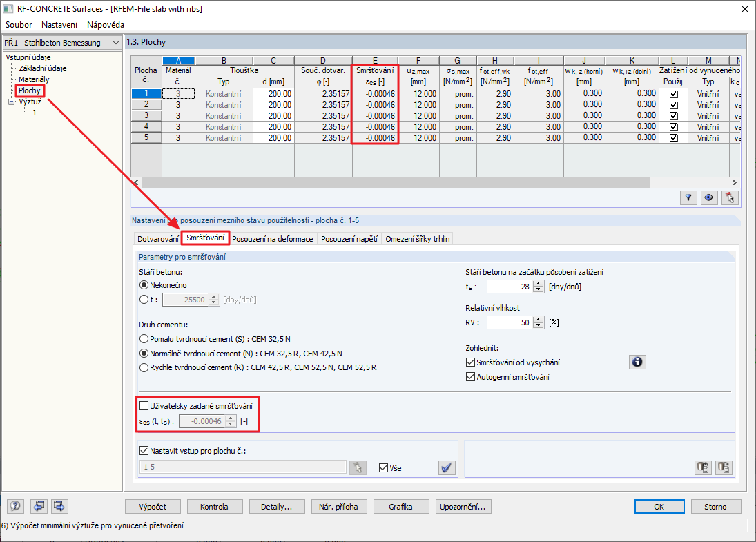Image resolution: width=756 pixels, height=542 pixels.
Task: Click the Výpočet button
Action: (x=153, y=506)
